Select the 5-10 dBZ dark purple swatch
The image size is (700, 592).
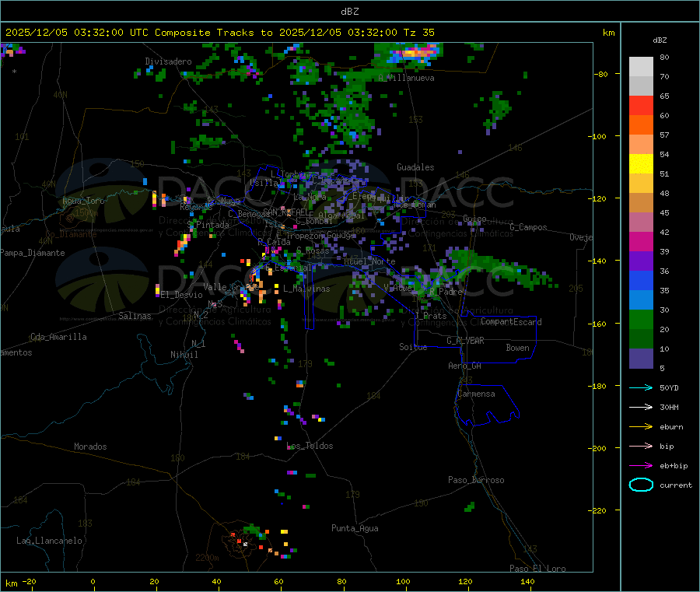coord(641,359)
